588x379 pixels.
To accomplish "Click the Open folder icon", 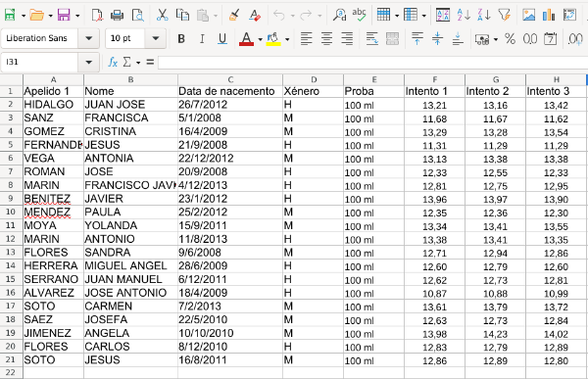I will pyautogui.click(x=37, y=16).
